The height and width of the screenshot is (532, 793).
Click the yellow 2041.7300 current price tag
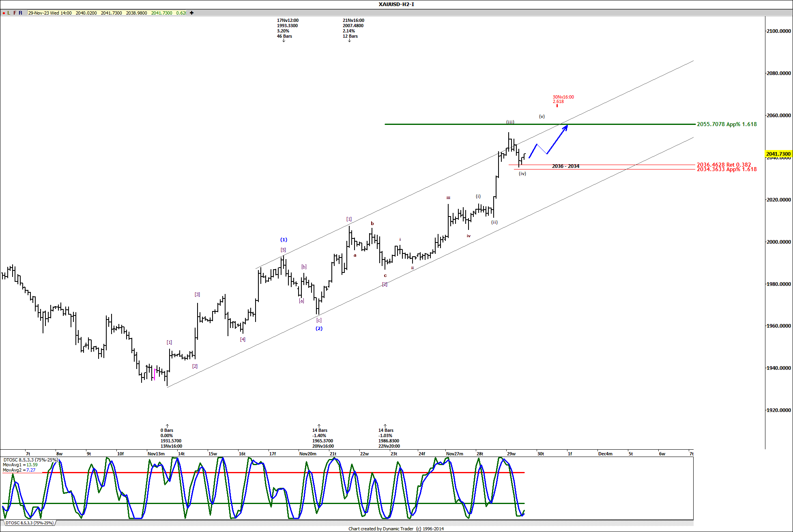click(x=778, y=154)
